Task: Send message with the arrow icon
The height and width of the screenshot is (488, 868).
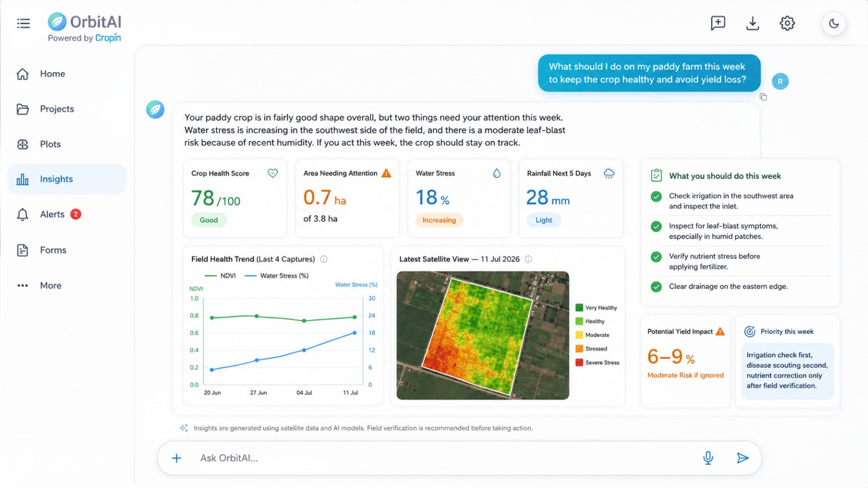Action: click(x=743, y=458)
